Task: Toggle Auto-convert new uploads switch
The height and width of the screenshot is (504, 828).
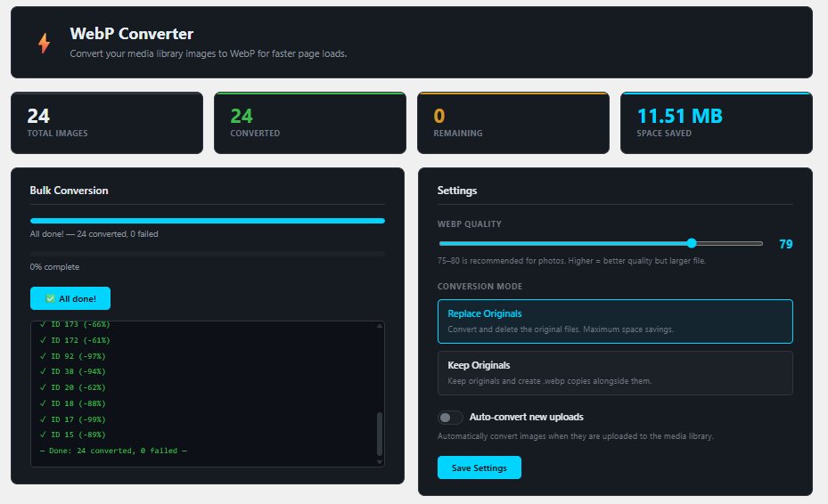Action: [x=450, y=418]
